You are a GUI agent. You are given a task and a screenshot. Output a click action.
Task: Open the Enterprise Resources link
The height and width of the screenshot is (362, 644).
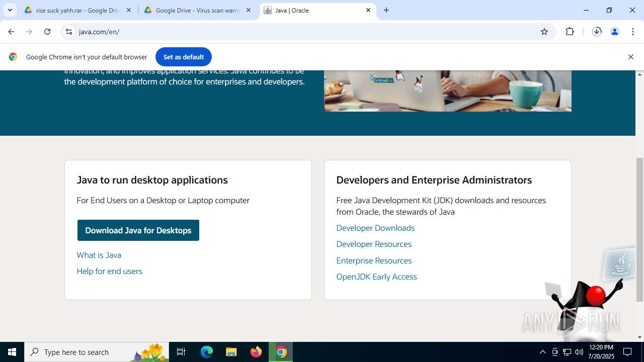374,260
